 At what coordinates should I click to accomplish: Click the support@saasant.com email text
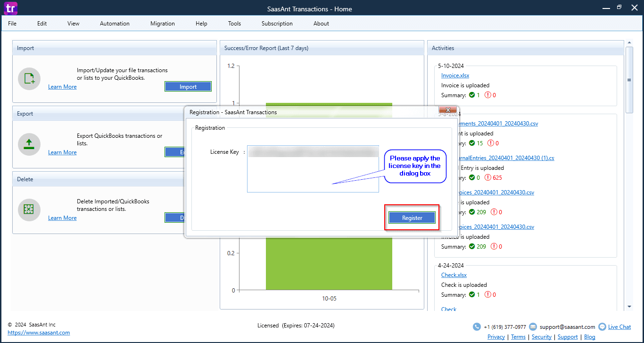tap(568, 327)
